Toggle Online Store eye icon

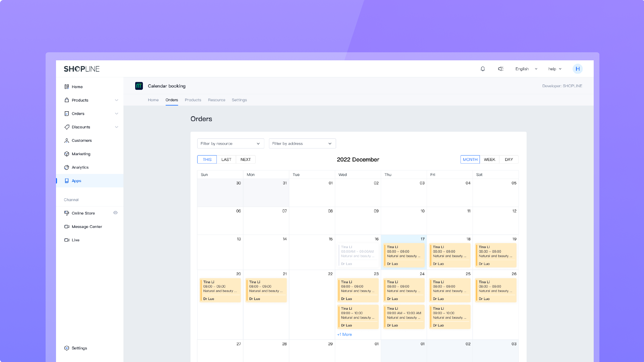coord(115,213)
